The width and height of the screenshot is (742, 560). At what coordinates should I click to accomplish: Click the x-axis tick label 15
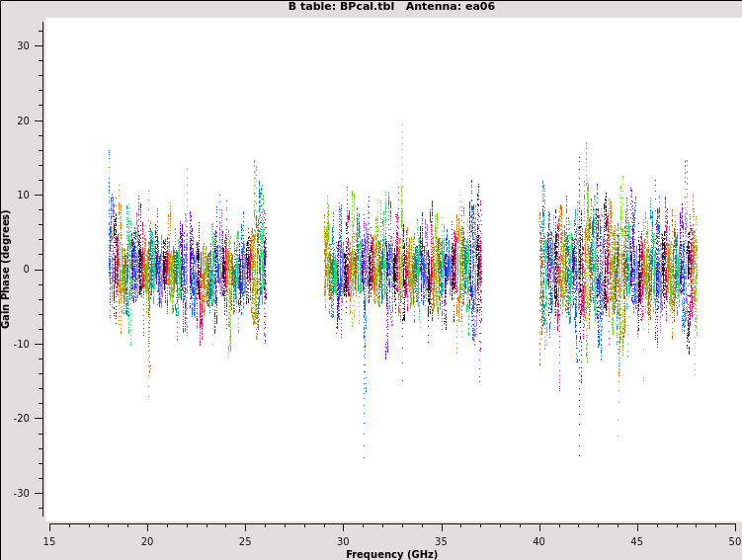point(49,541)
